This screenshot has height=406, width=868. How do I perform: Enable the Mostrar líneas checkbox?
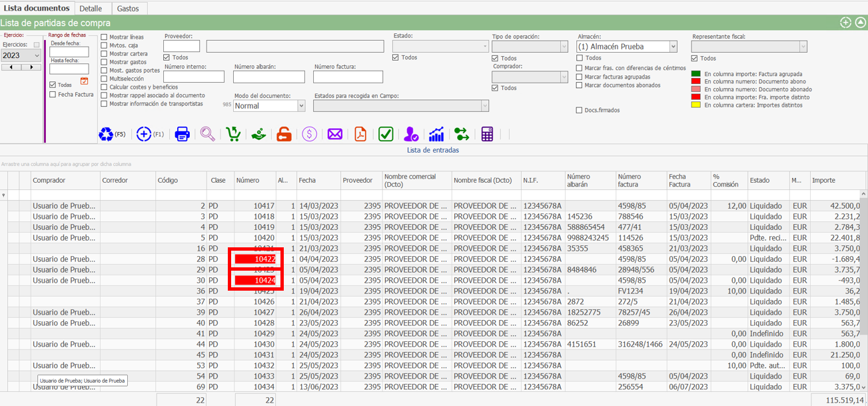(104, 37)
